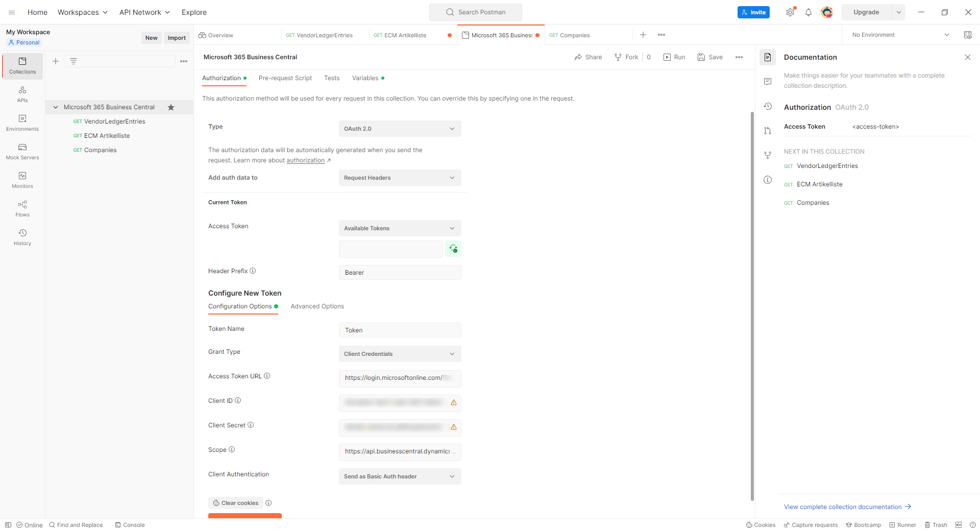
Task: Click the Invite button
Action: (753, 12)
